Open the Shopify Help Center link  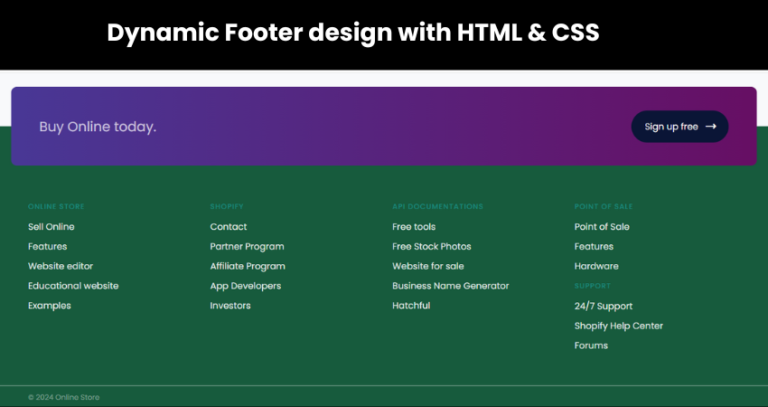coord(619,326)
